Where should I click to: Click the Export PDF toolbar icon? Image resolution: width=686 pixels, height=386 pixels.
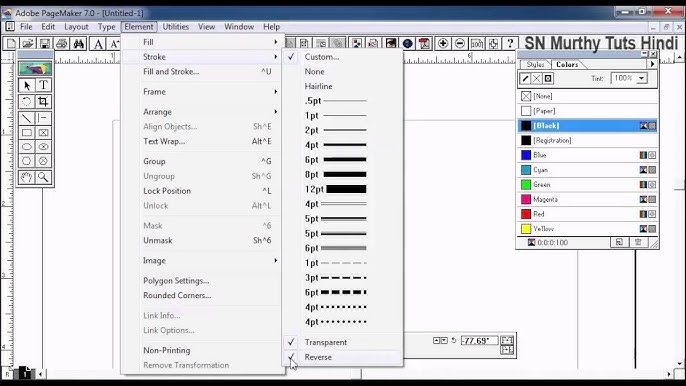point(424,43)
